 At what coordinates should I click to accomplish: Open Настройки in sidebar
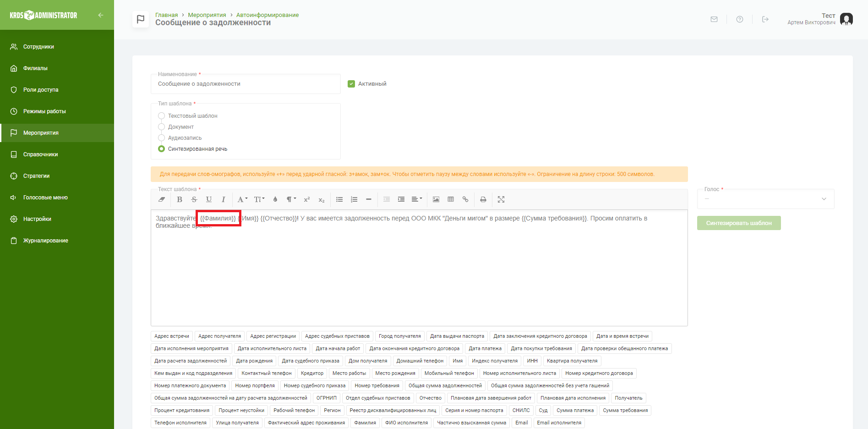point(57,219)
